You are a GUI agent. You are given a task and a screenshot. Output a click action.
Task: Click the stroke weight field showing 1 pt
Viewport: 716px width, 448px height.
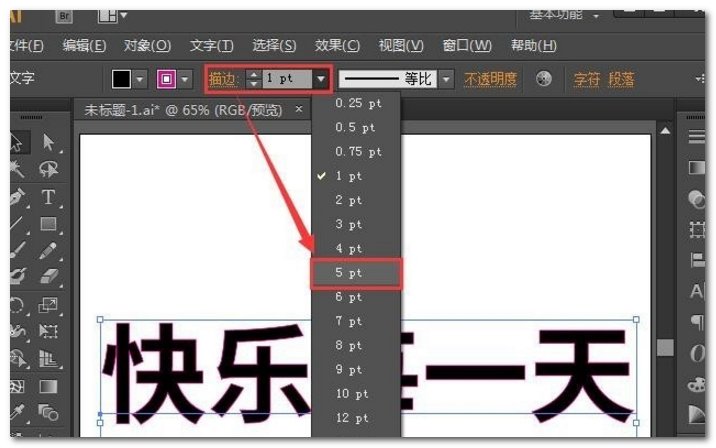point(287,79)
